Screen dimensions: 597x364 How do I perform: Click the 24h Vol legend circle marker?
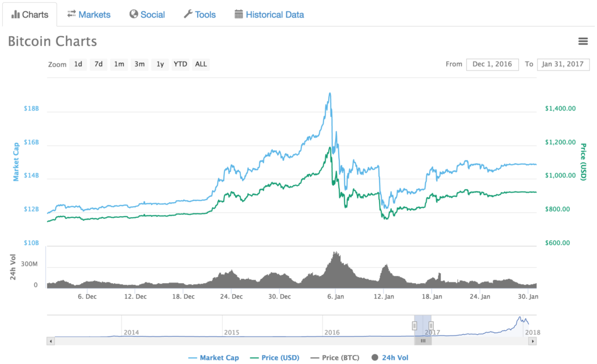coord(375,358)
